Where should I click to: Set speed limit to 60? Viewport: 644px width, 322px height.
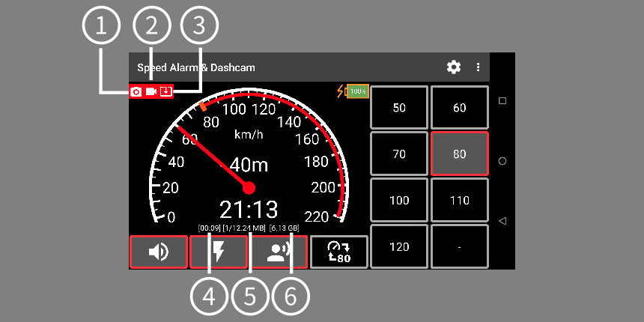460,108
